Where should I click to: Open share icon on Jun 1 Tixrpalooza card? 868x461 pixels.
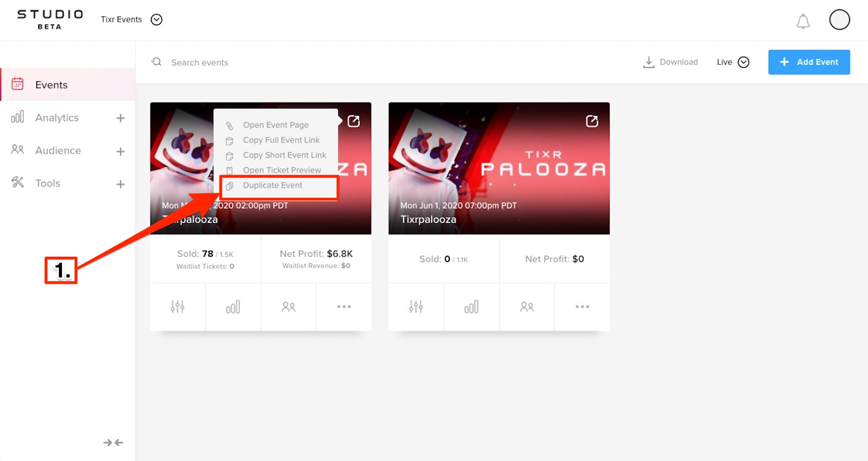(x=592, y=121)
